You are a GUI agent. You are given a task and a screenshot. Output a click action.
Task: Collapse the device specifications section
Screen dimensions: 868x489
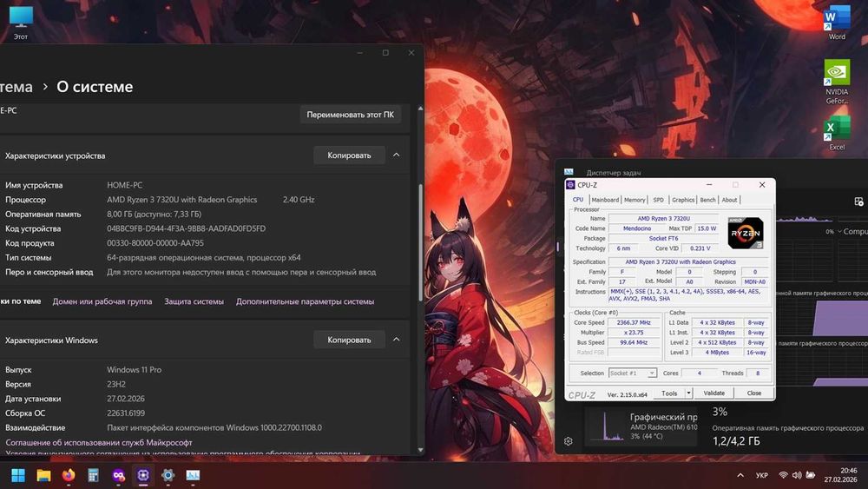tap(397, 155)
